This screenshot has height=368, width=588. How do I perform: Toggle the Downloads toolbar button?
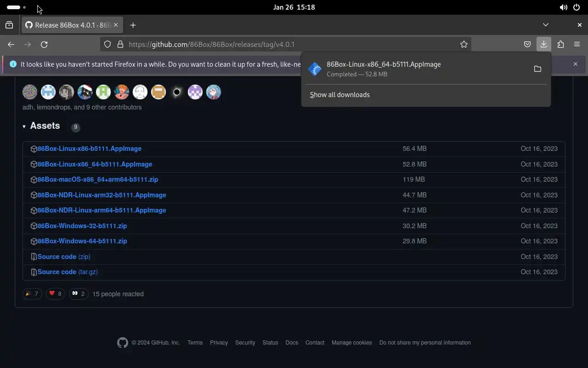[544, 44]
